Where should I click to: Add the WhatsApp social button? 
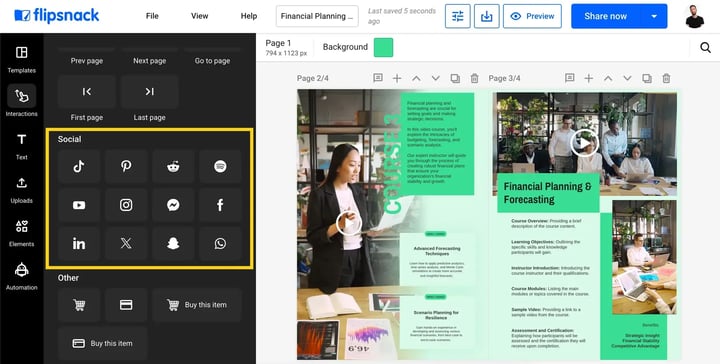pyautogui.click(x=220, y=244)
